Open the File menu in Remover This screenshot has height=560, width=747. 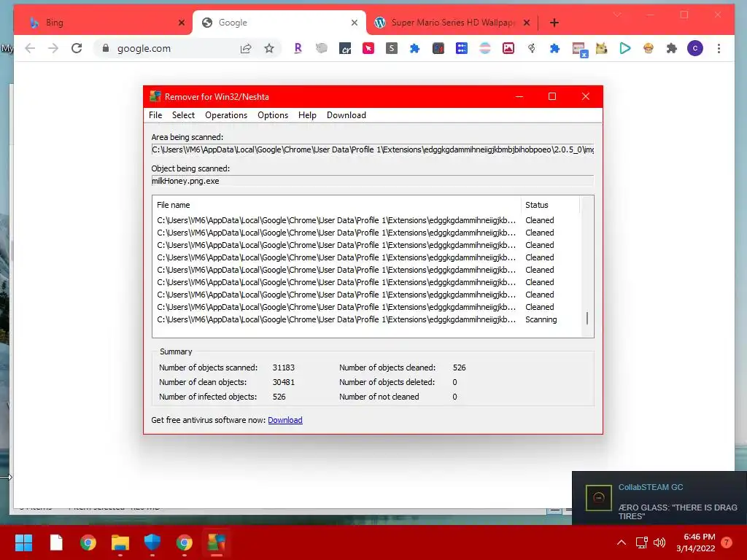[x=155, y=114]
